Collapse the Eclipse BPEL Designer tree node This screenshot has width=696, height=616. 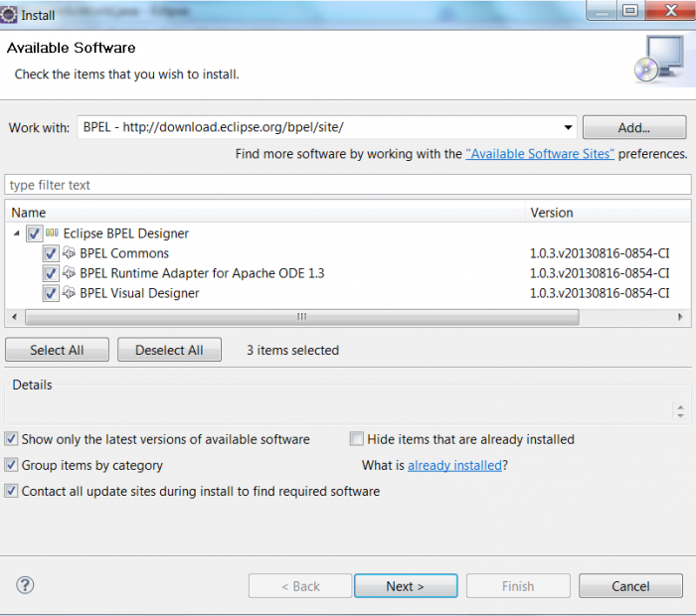[x=17, y=233]
